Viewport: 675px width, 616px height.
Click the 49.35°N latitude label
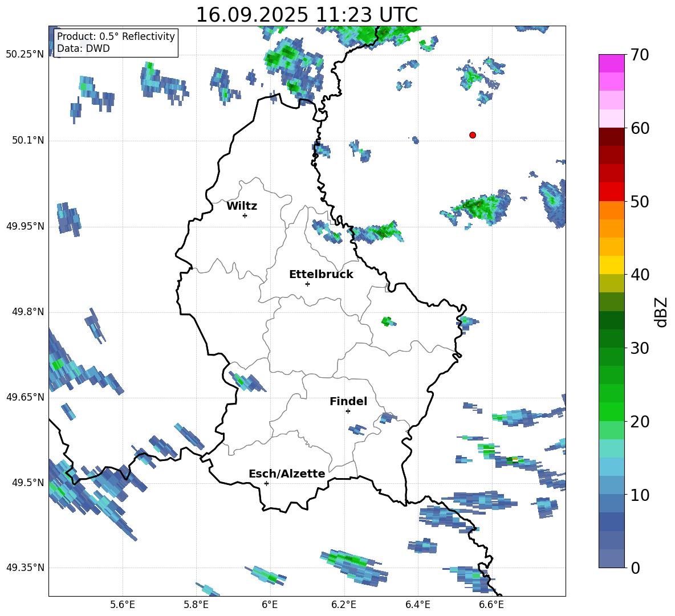tap(25, 568)
